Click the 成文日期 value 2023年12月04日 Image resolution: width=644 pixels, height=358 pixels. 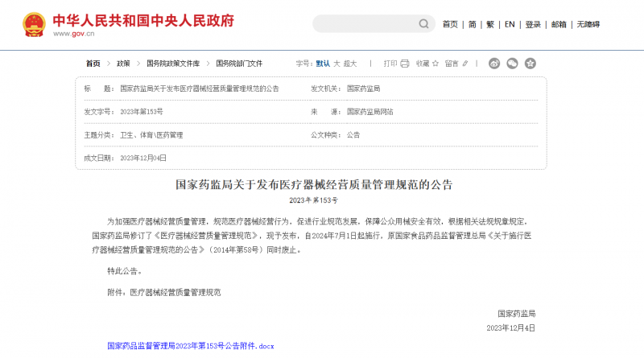(143, 158)
